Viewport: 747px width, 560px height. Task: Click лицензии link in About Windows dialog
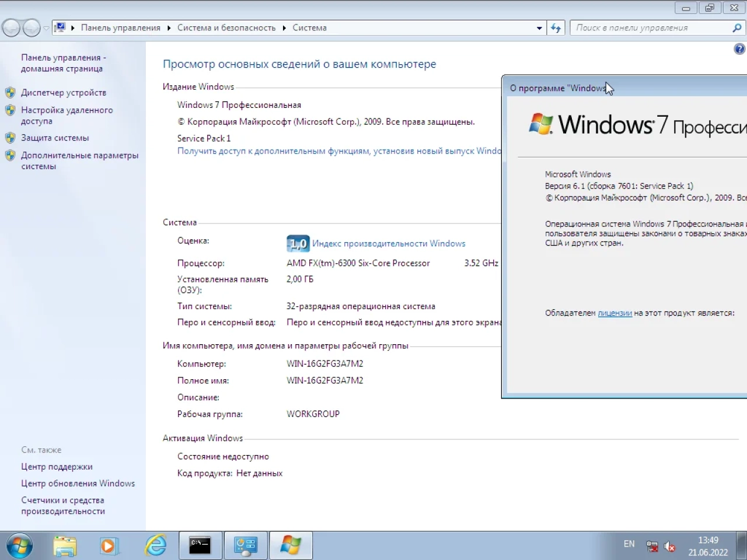click(x=615, y=313)
